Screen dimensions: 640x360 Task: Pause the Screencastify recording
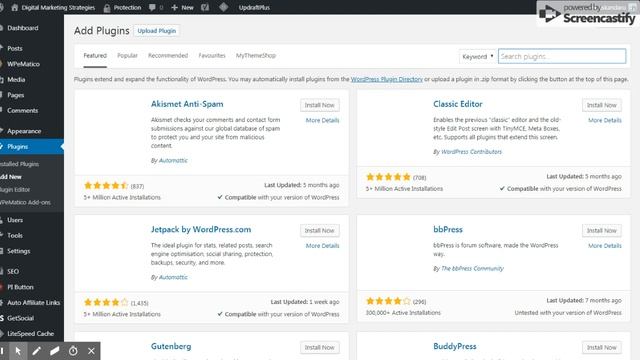click(2, 351)
